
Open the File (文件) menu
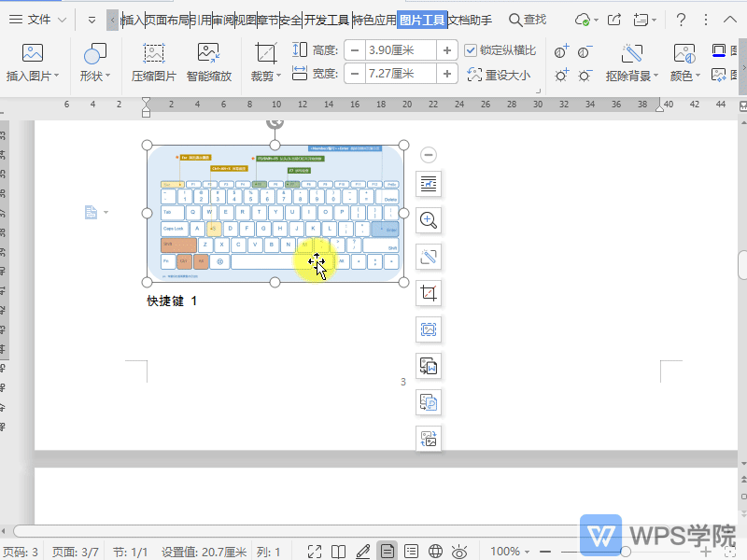pyautogui.click(x=37, y=20)
